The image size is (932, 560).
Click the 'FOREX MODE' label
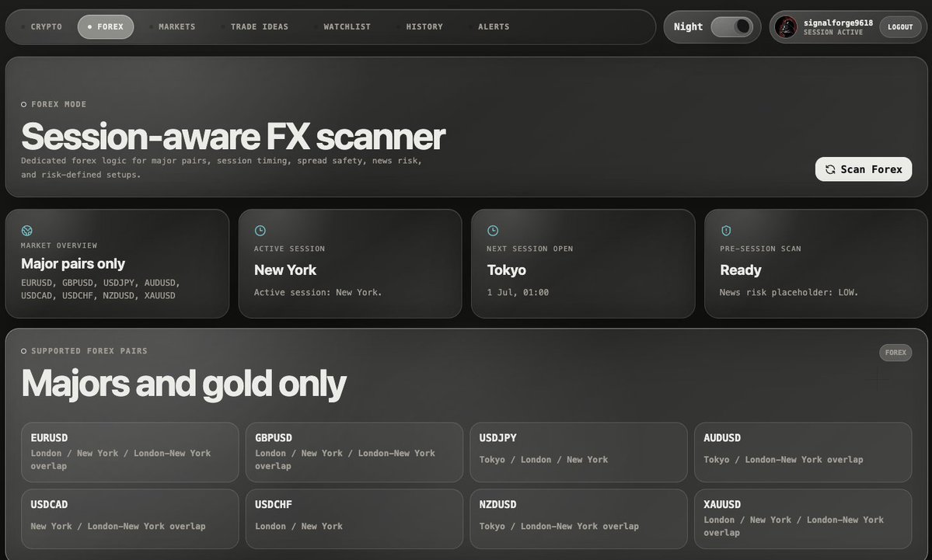[x=59, y=104]
